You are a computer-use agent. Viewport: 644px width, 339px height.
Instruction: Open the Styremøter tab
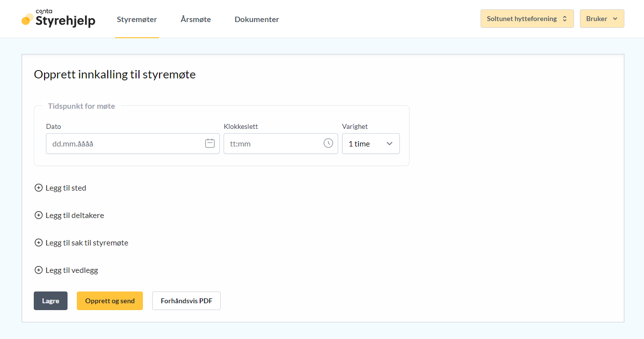coord(137,20)
